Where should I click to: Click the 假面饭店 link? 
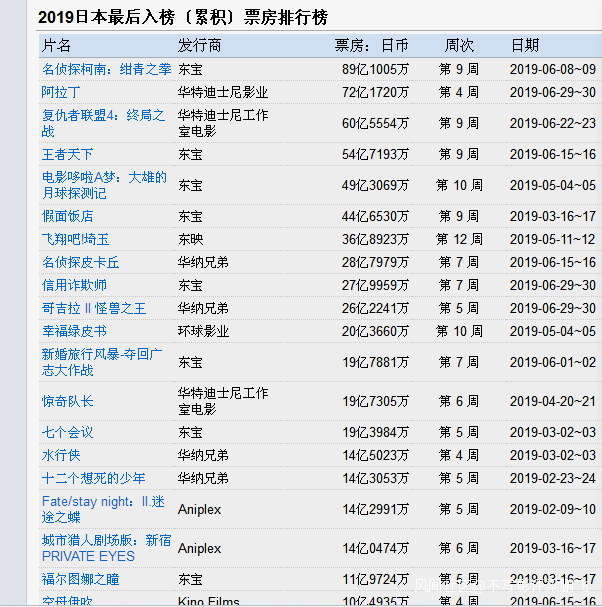pyautogui.click(x=67, y=216)
